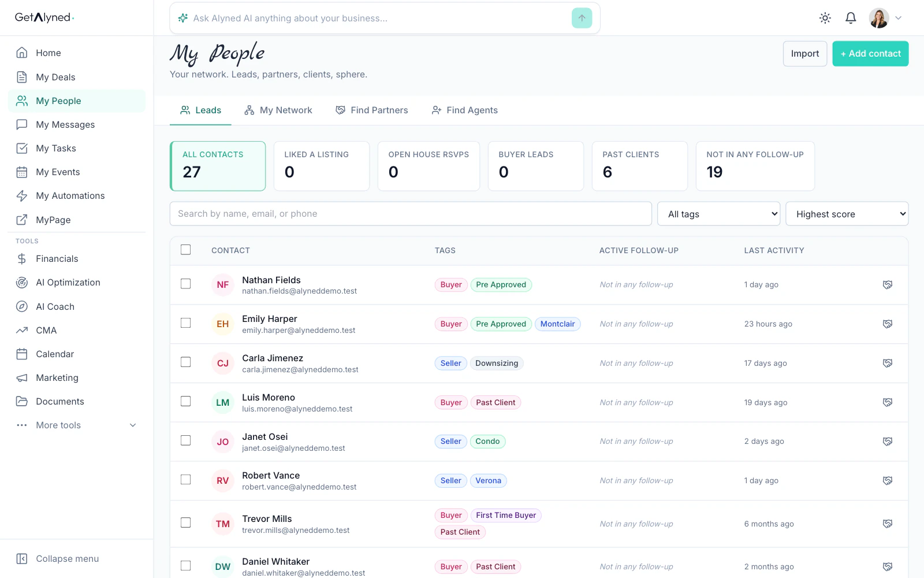
Task: Open My Messages in sidebar
Action: 77,124
